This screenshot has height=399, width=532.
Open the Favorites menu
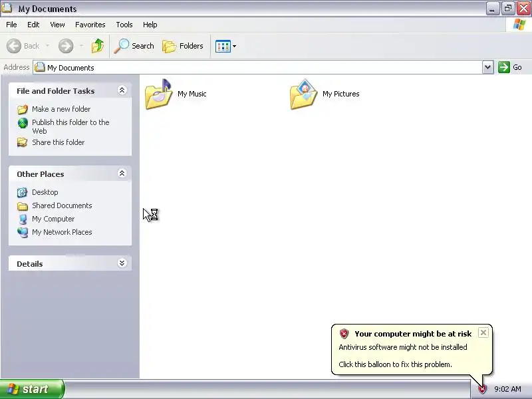pos(90,25)
